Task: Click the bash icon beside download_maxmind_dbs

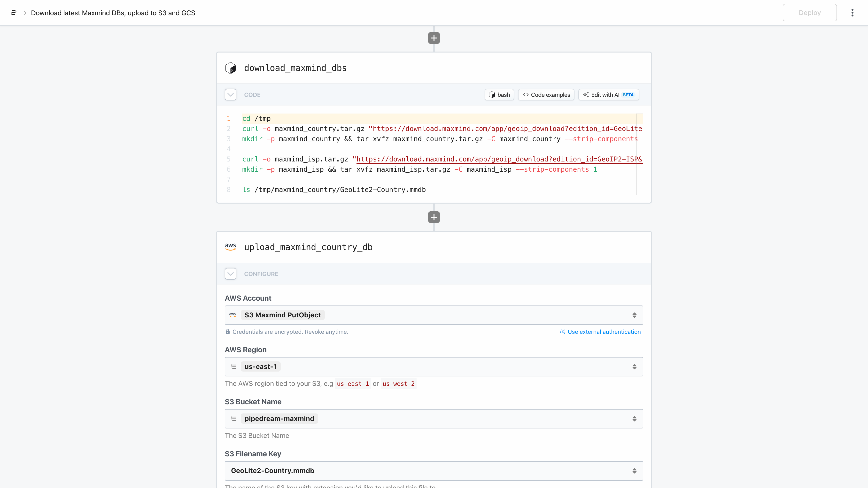Action: coord(231,68)
